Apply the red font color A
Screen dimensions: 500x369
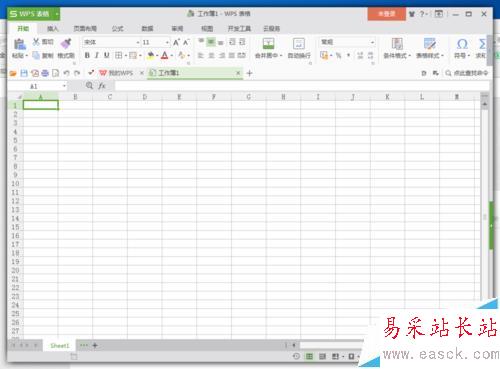click(x=165, y=55)
